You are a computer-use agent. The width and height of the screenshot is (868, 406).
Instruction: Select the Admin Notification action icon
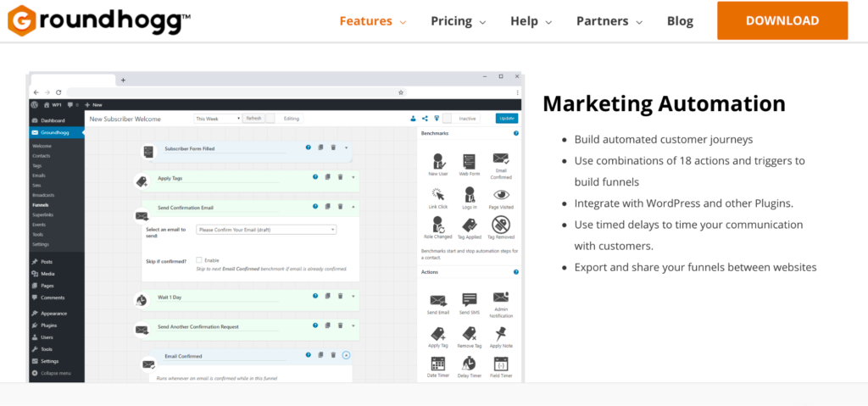click(501, 298)
